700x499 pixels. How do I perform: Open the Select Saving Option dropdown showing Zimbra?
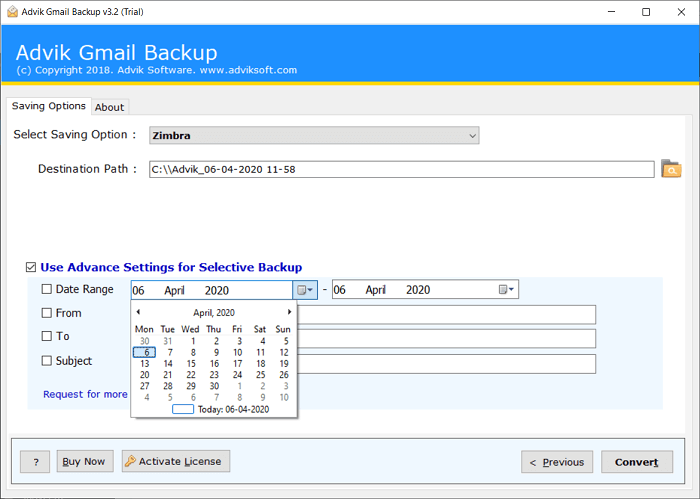tap(314, 135)
